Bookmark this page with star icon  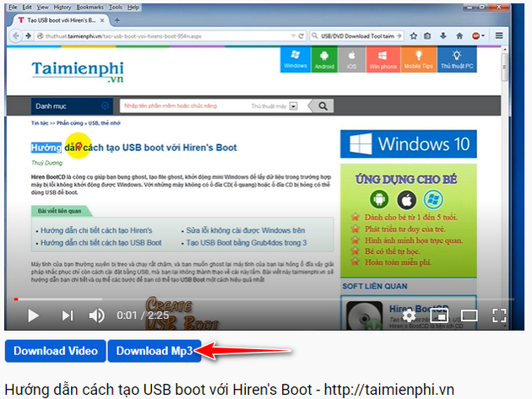413,36
